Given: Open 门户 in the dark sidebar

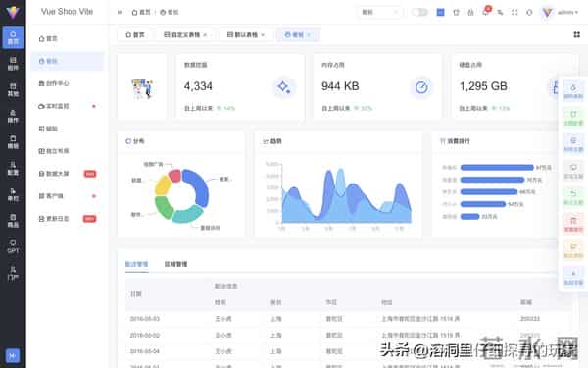Looking at the screenshot, I should [13, 273].
